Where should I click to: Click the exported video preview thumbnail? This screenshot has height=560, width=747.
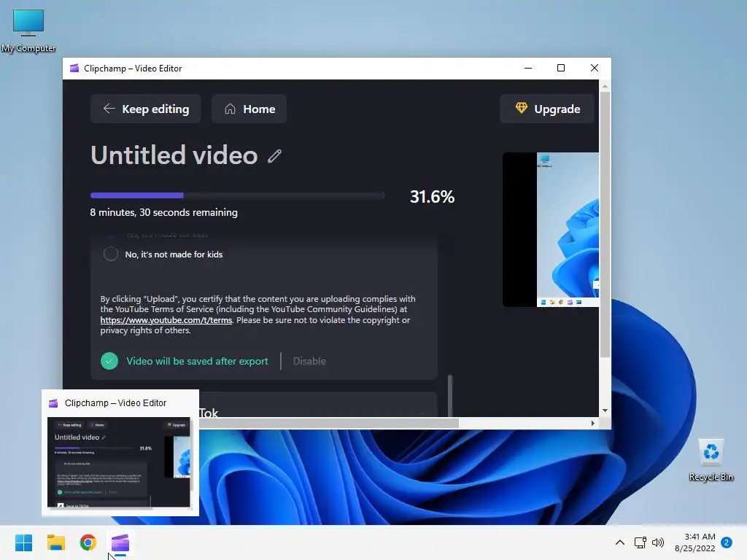pyautogui.click(x=551, y=230)
